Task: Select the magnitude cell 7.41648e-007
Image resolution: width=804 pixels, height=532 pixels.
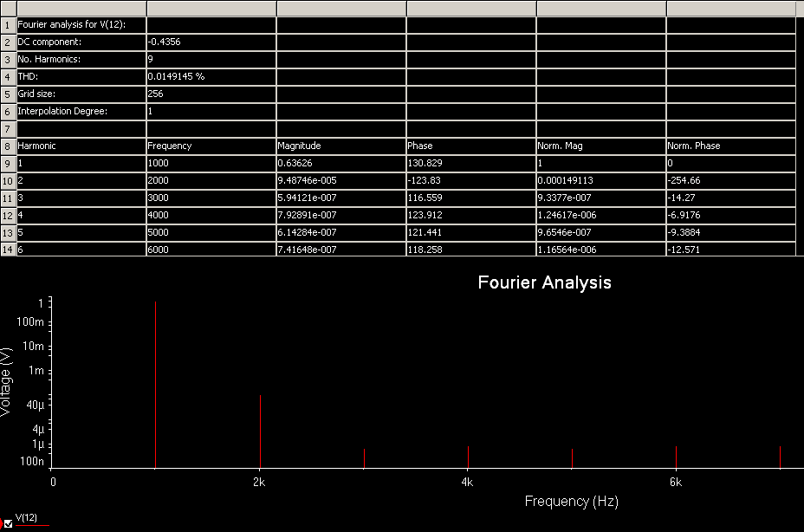Action: click(x=341, y=250)
